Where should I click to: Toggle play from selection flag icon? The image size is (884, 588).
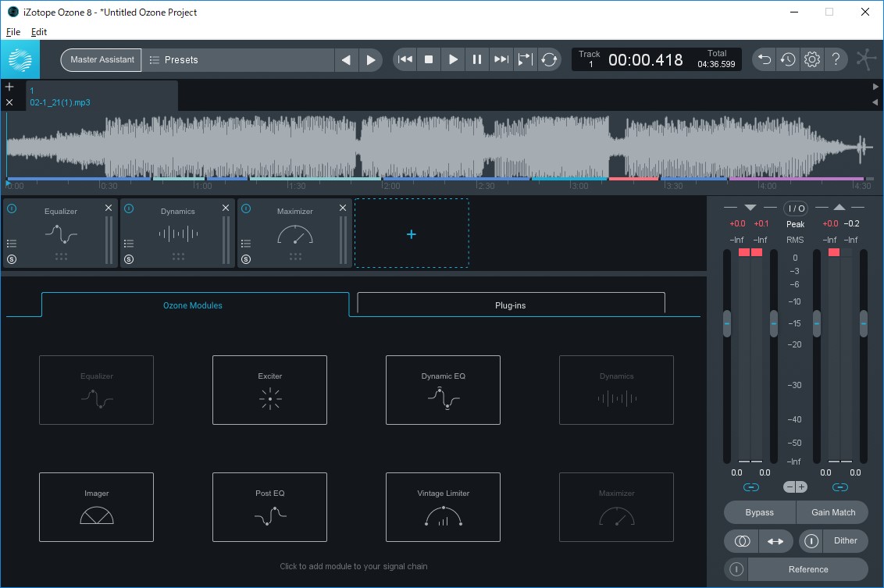coord(525,59)
